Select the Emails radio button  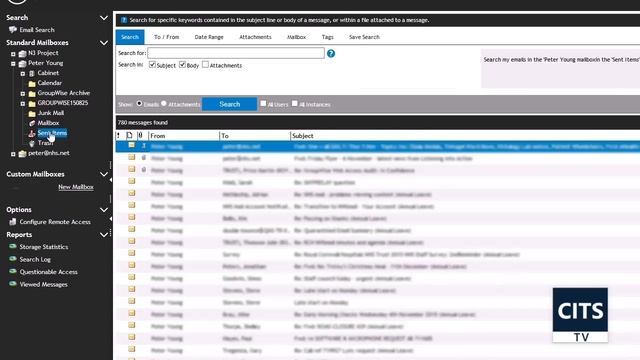click(x=139, y=104)
